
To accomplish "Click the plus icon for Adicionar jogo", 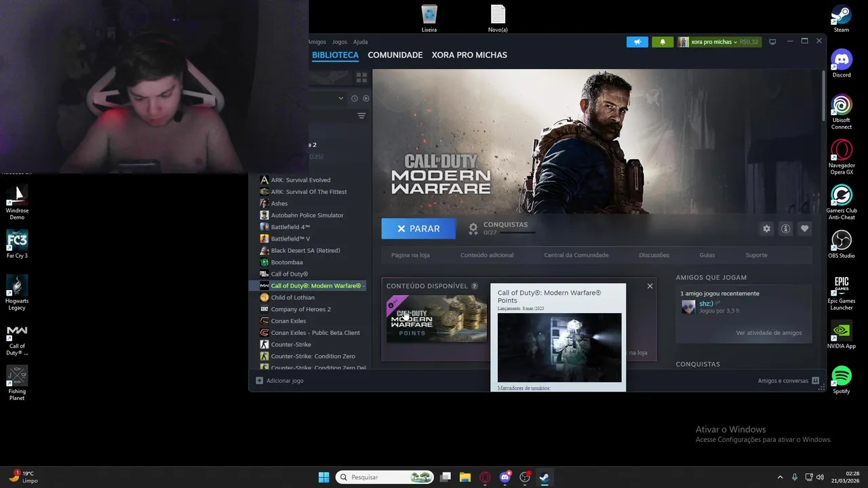I will pyautogui.click(x=259, y=381).
